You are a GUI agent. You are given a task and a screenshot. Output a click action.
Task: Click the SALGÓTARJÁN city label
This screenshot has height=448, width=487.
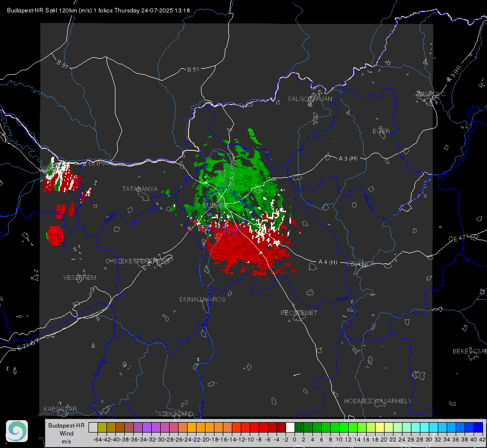point(309,99)
